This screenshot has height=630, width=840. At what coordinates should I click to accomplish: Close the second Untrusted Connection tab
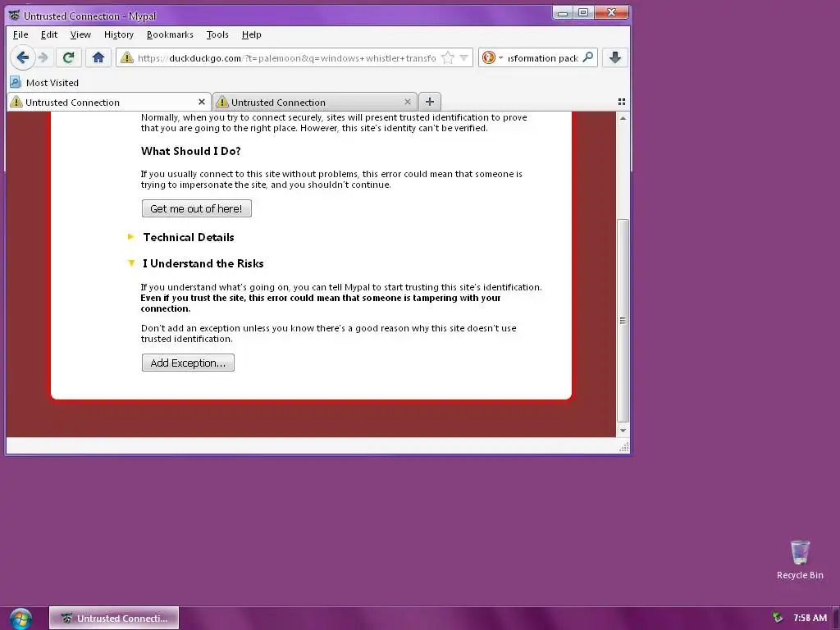[408, 102]
